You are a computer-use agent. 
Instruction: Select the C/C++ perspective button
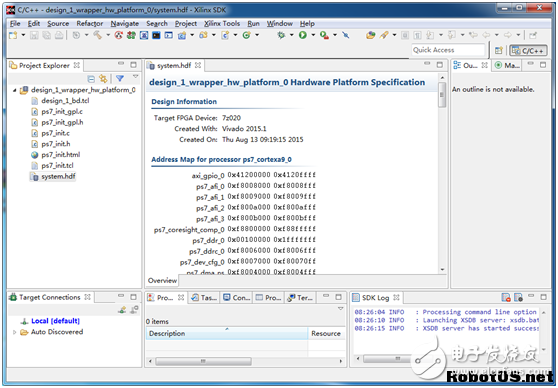(x=528, y=51)
